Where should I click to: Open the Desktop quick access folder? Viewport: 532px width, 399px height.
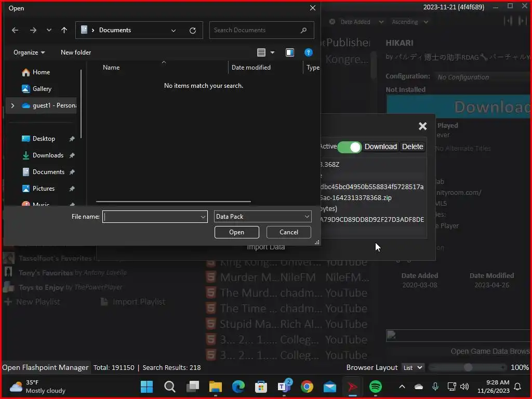[x=44, y=138]
